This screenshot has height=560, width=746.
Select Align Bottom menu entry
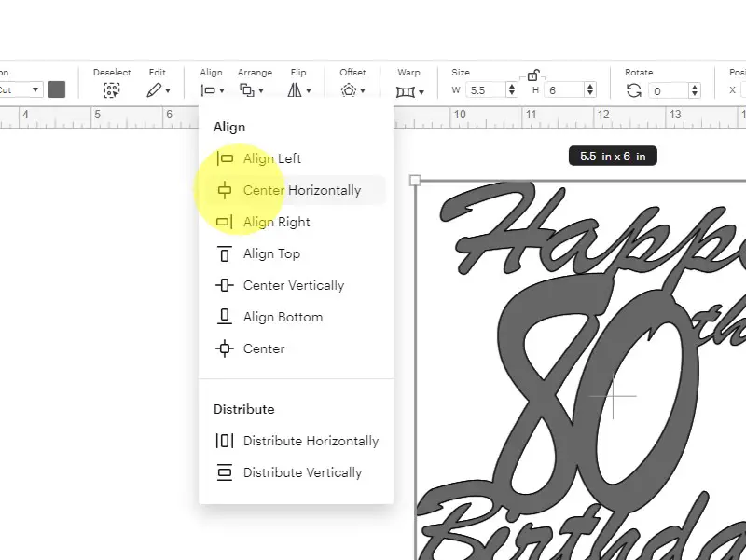[x=296, y=317]
